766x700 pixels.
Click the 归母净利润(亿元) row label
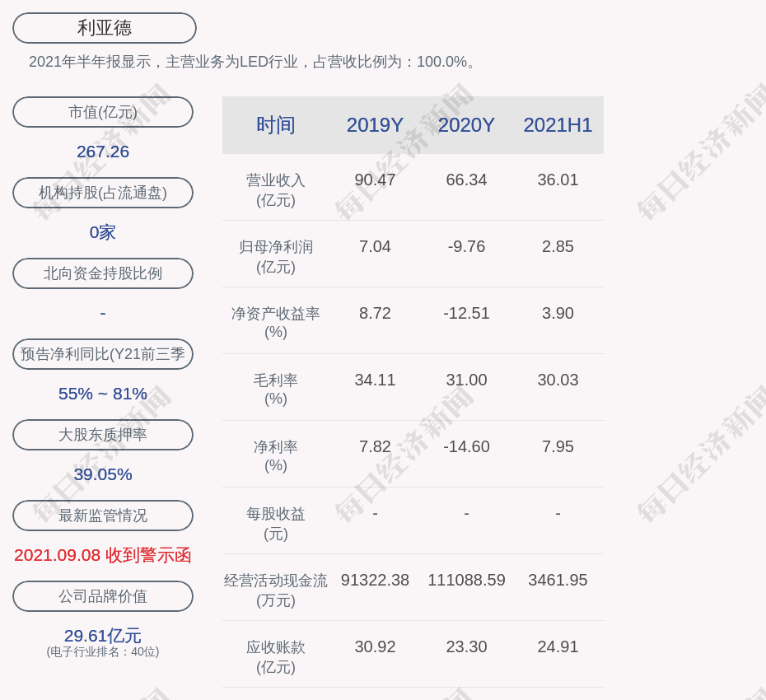pos(276,257)
